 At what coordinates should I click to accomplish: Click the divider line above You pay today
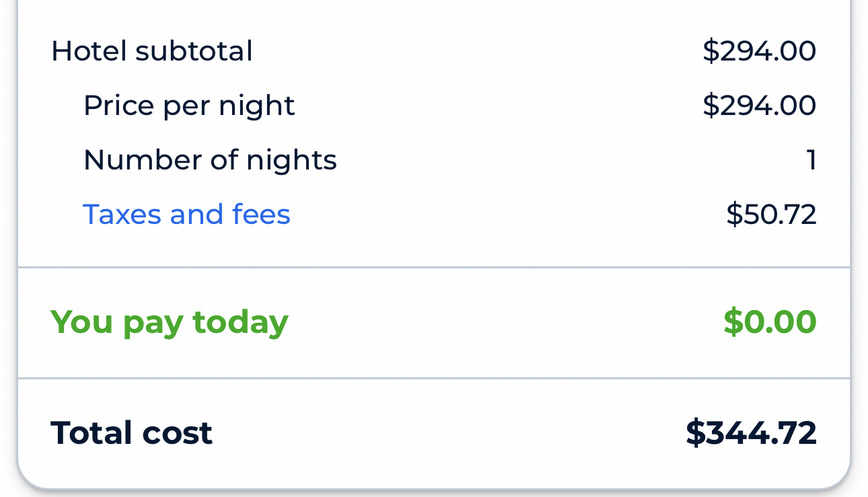tap(434, 268)
